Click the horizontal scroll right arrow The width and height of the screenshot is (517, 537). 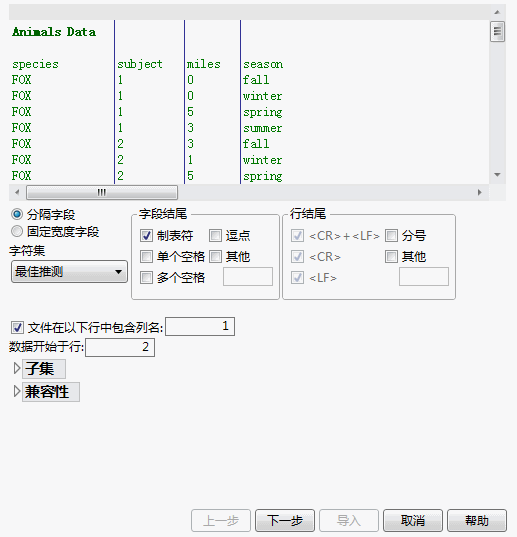click(x=480, y=192)
